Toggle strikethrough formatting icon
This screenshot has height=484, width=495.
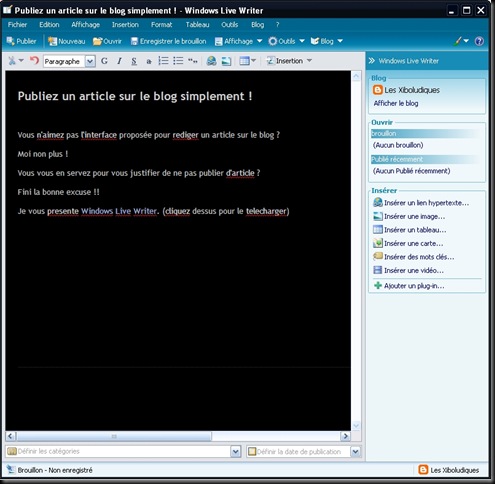pos(149,61)
